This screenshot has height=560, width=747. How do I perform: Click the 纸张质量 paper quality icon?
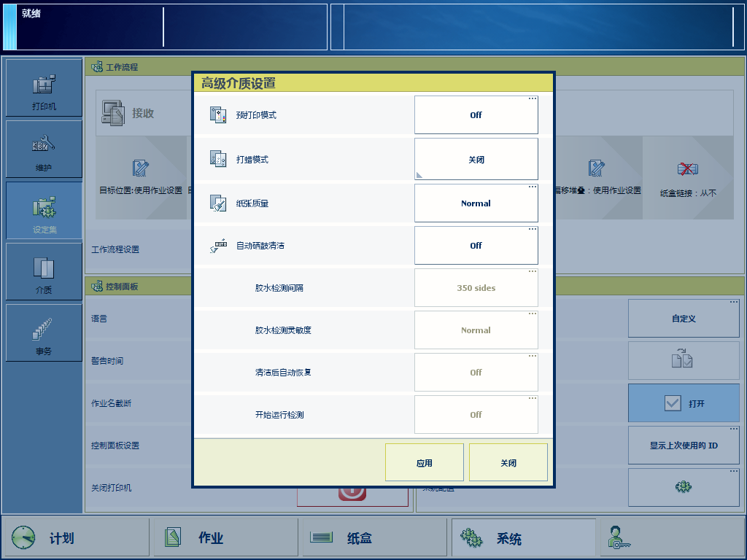click(x=218, y=203)
